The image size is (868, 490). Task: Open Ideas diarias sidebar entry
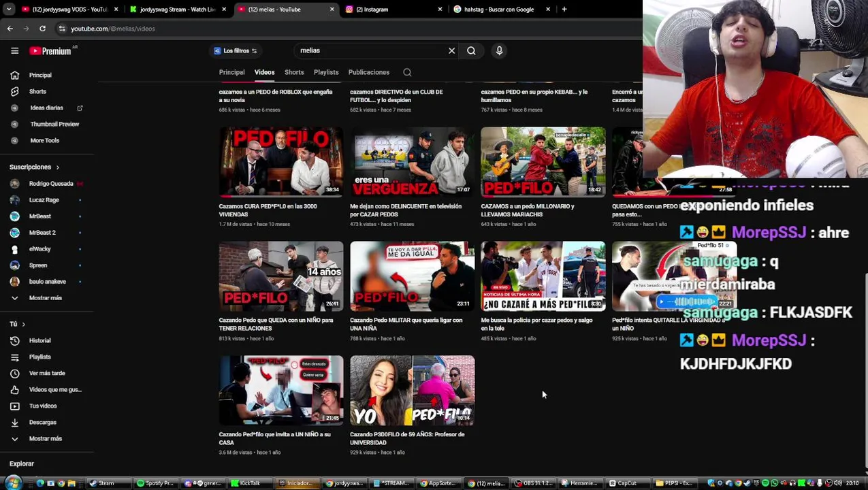[x=46, y=108]
